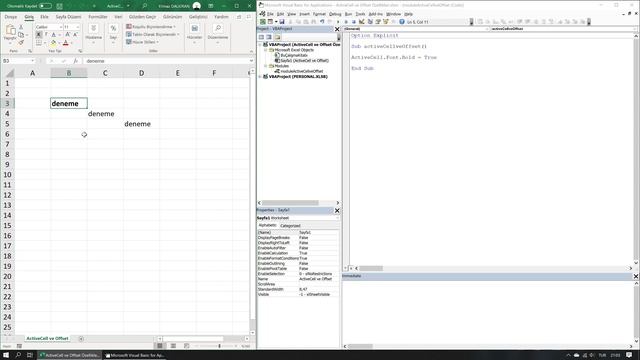
Task: Toggle Italic formatting in Excel ribbon
Action: point(46,35)
